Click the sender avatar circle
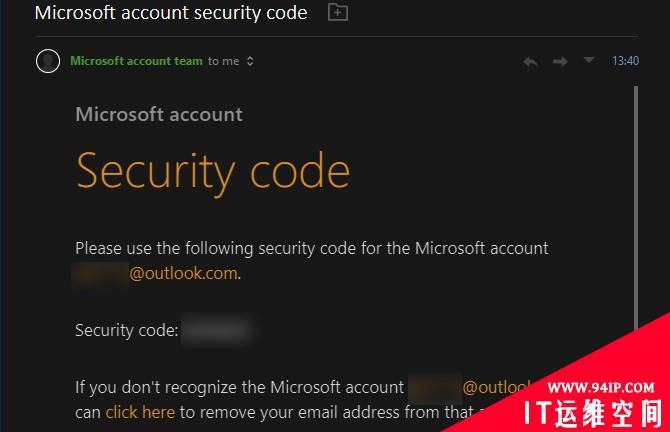The image size is (670, 432). (48, 61)
